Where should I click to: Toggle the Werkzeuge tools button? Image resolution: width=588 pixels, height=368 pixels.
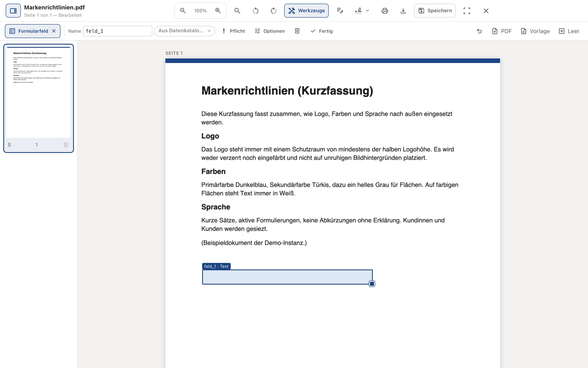[x=306, y=11]
